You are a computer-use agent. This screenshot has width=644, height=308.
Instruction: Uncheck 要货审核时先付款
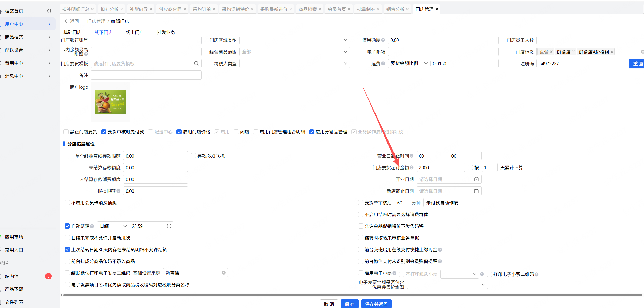104,132
